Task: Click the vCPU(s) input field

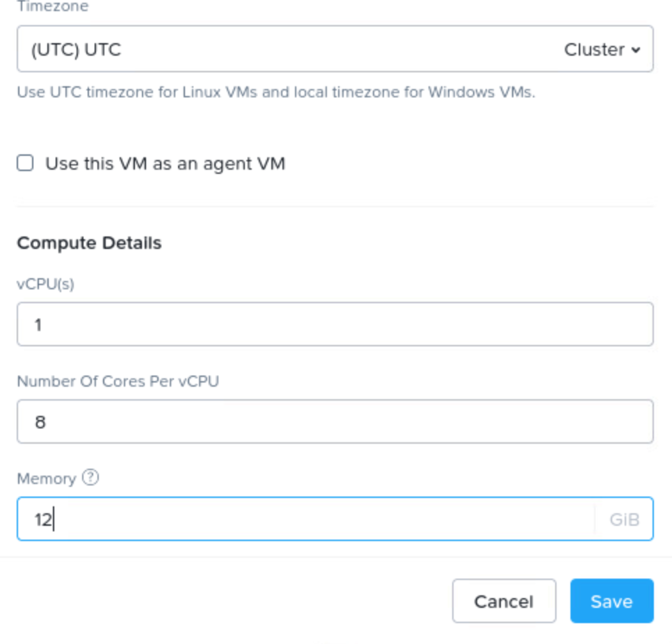Action: 278,323
